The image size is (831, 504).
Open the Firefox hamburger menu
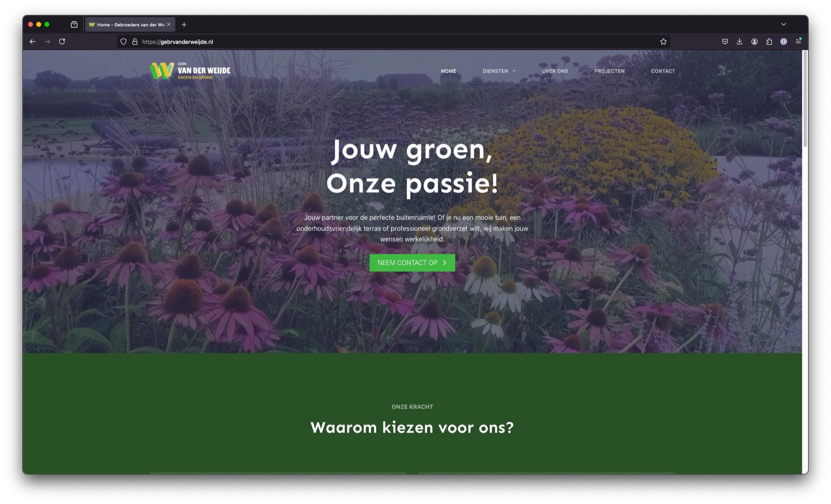click(798, 42)
